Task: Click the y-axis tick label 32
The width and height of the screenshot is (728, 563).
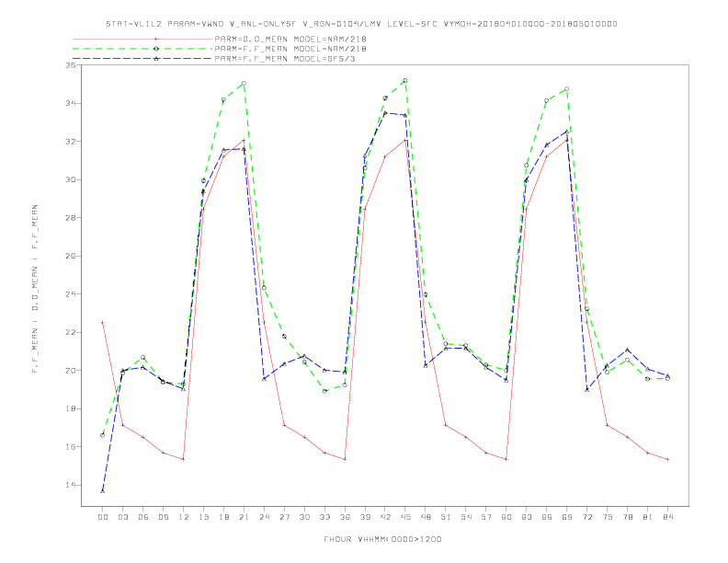Action: pyautogui.click(x=70, y=142)
